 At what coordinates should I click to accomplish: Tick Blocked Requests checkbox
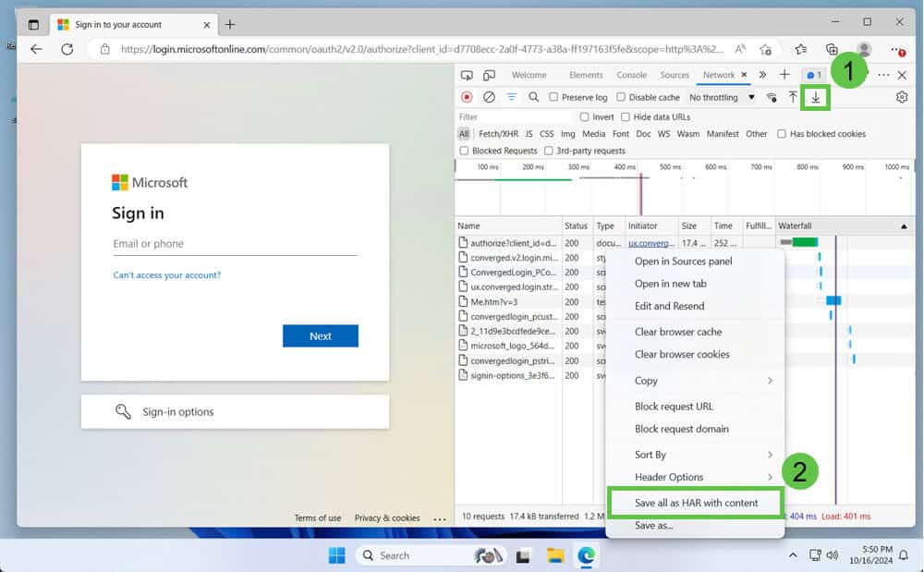[464, 151]
